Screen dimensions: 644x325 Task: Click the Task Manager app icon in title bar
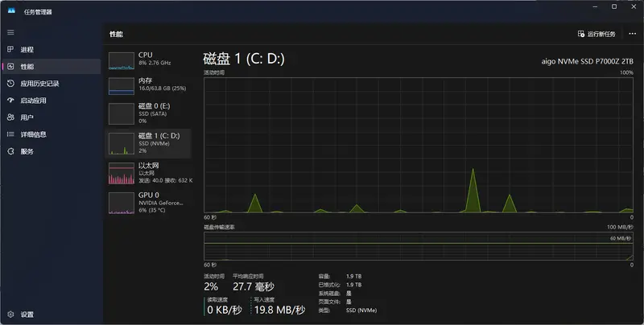click(11, 10)
